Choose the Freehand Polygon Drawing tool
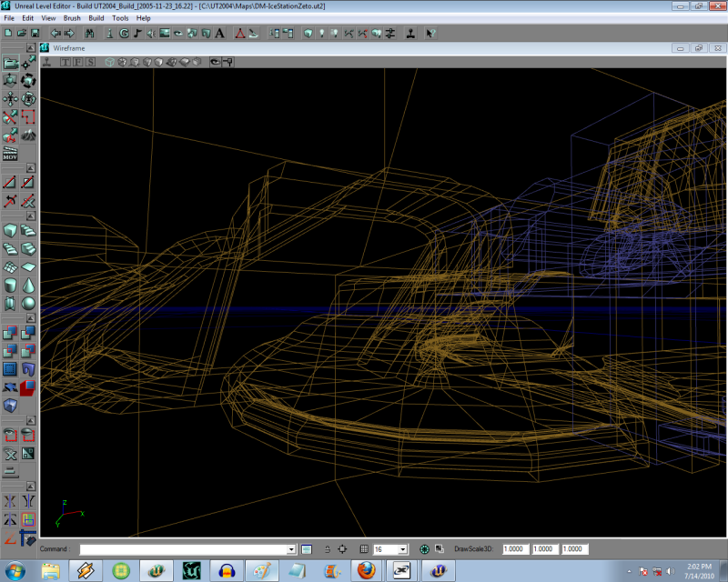Image resolution: width=728 pixels, height=582 pixels. tap(28, 117)
